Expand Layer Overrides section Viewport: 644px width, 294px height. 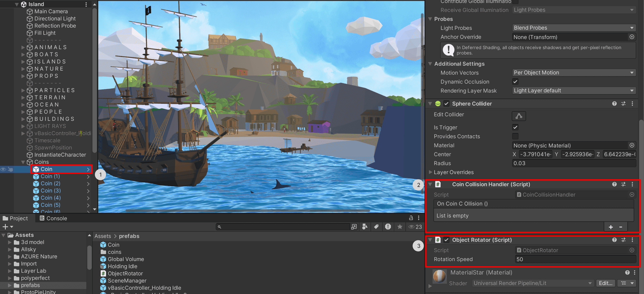(x=431, y=172)
